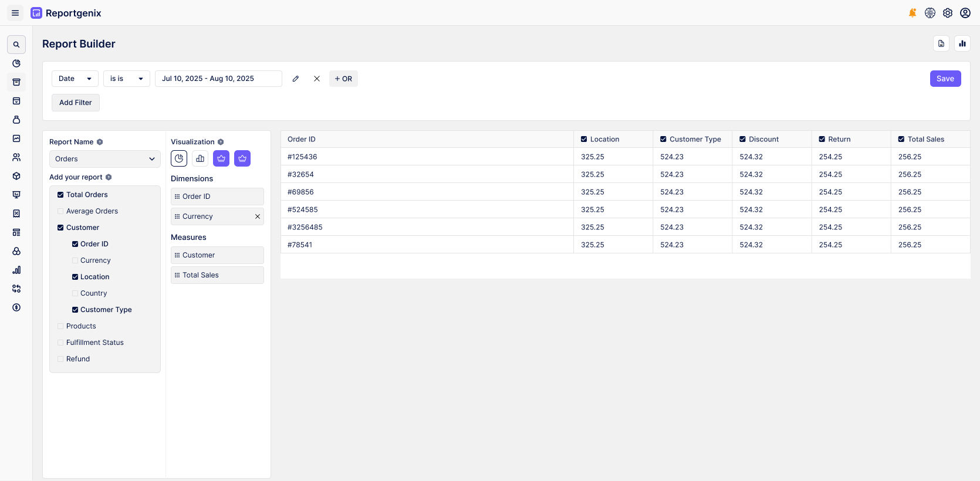The width and height of the screenshot is (980, 481).
Task: Click the date range input field
Action: pos(218,79)
